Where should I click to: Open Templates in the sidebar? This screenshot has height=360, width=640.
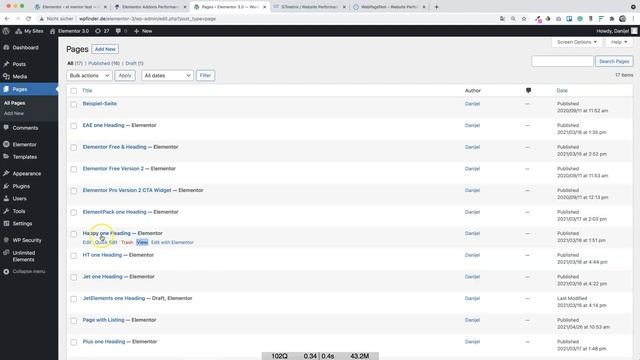tap(24, 157)
